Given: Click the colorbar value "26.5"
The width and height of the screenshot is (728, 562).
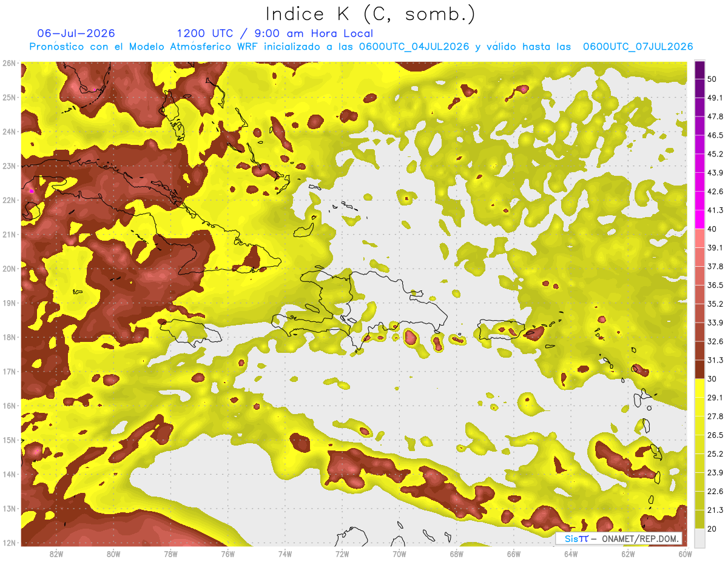Looking at the screenshot, I should pos(715,435).
